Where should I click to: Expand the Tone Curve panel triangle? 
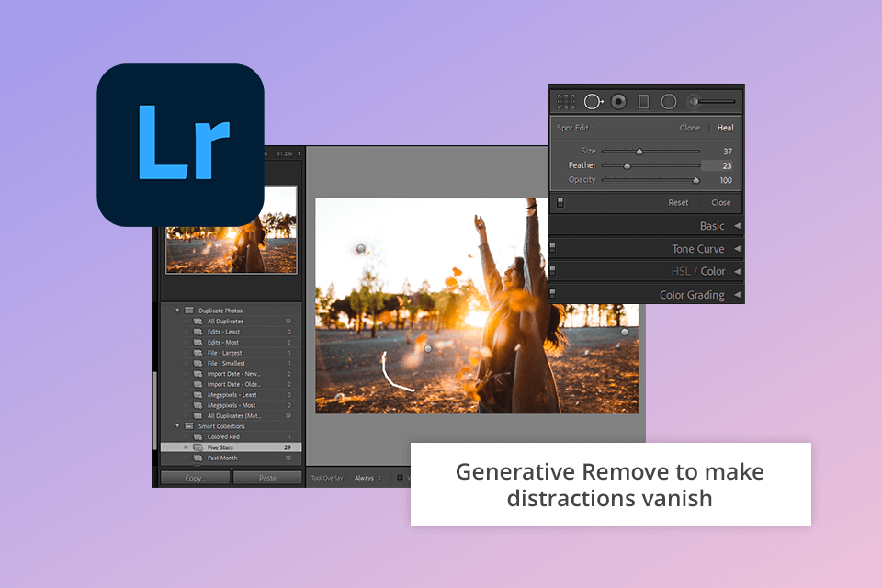[x=737, y=249]
